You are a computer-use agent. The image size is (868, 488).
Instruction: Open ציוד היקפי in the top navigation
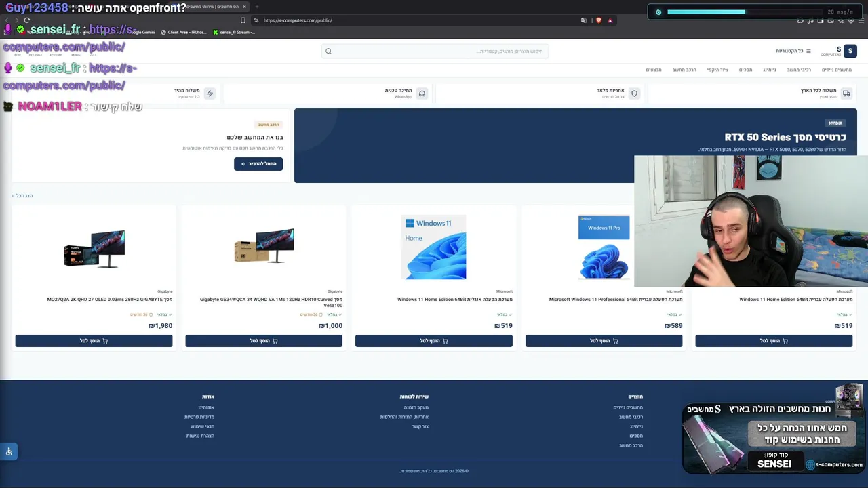[x=717, y=70]
